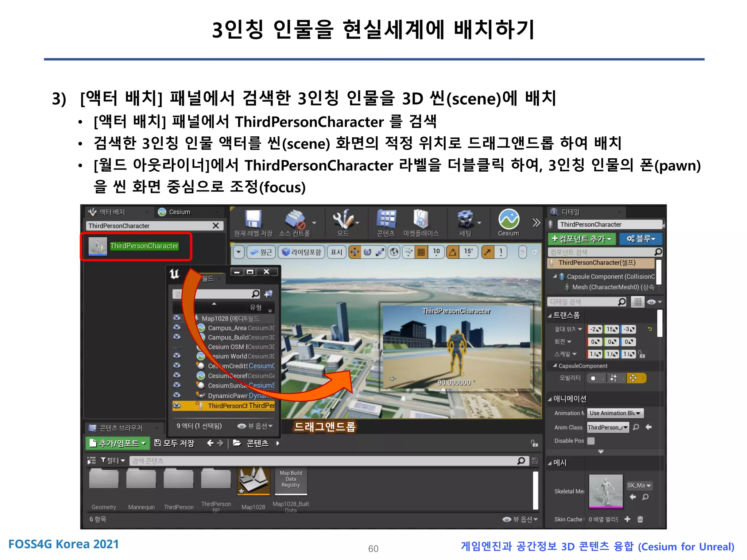The width and height of the screenshot is (747, 560).
Task: Select the rotate gizmo tool in the viewport
Action: (x=368, y=252)
